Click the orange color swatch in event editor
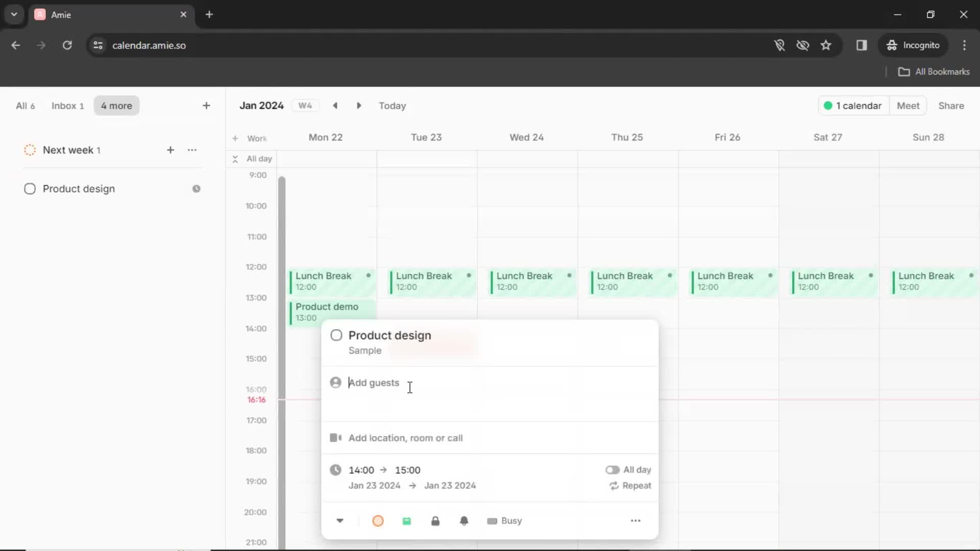980x551 pixels. 378,521
